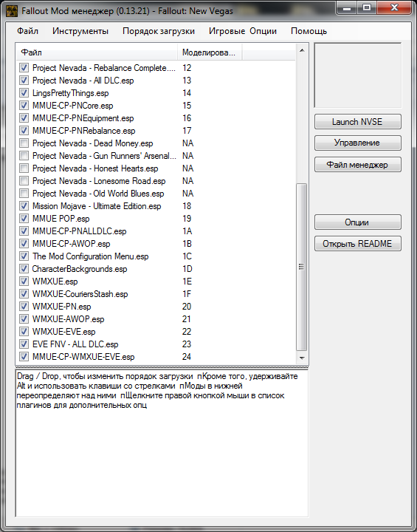The image size is (417, 532).
Task: Uncheck WMXUE-AWOP.esp checkbox
Action: [x=24, y=319]
